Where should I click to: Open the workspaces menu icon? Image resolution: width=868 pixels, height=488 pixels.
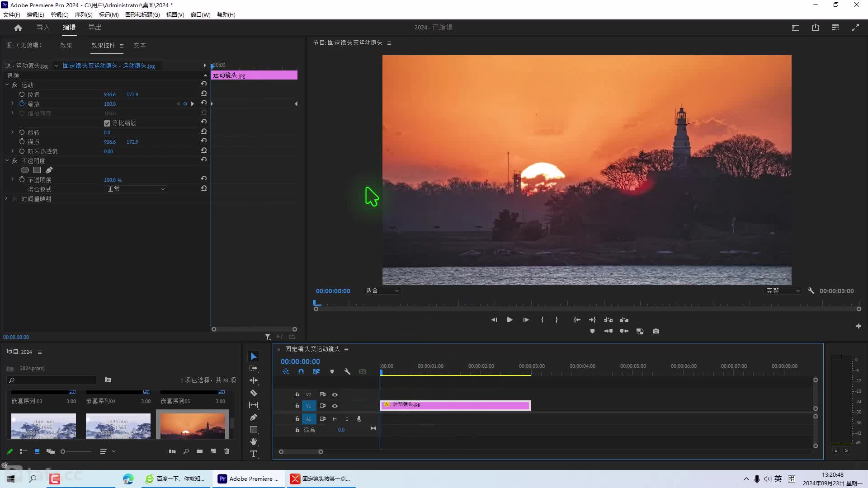(x=835, y=28)
